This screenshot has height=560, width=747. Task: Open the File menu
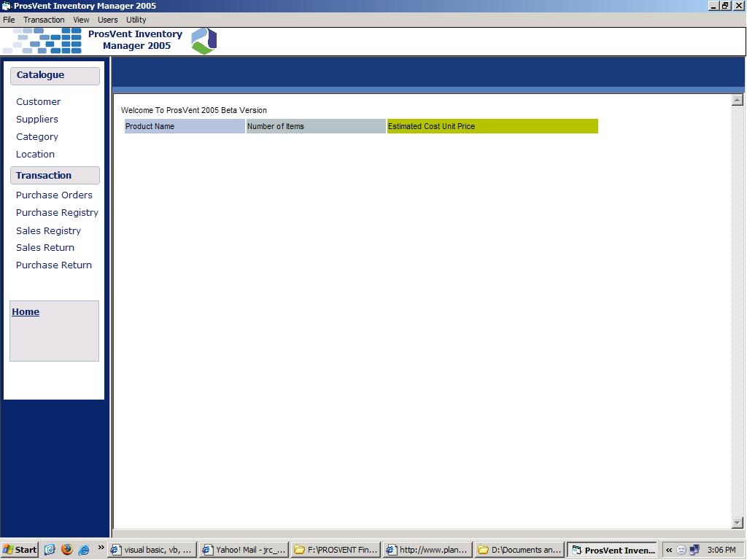[x=9, y=20]
